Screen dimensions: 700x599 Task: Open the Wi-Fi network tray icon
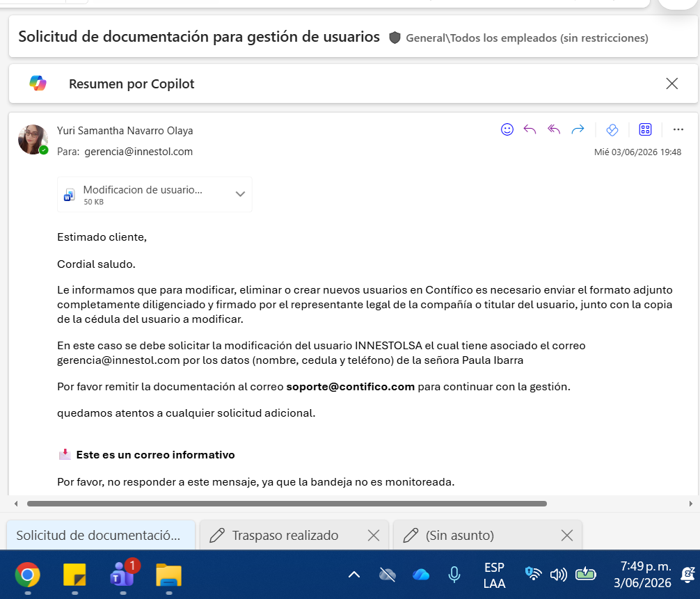point(533,573)
